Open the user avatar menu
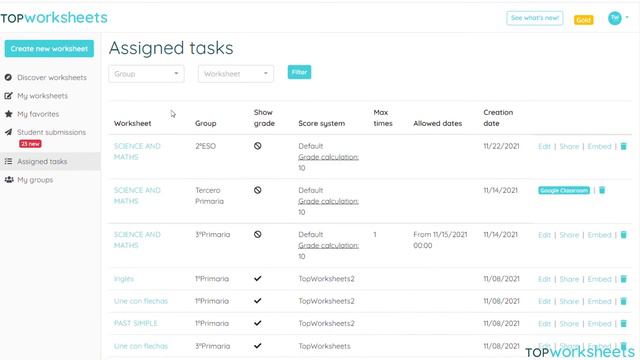 pyautogui.click(x=614, y=18)
